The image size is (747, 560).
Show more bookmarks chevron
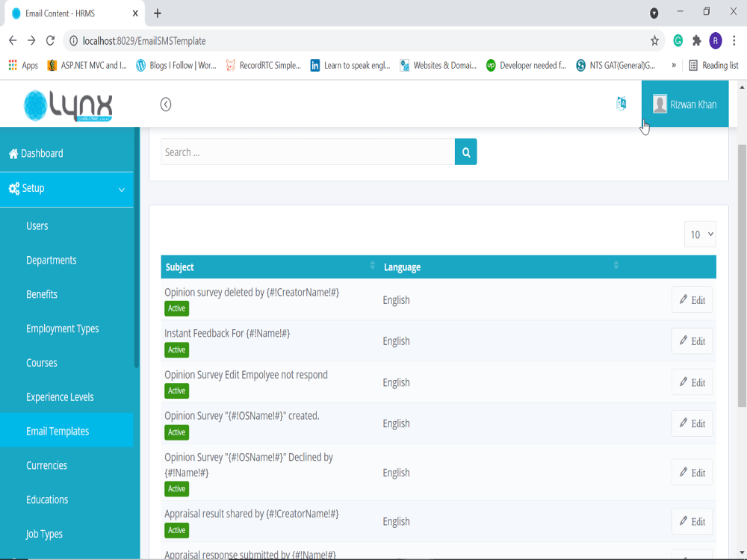click(x=674, y=65)
